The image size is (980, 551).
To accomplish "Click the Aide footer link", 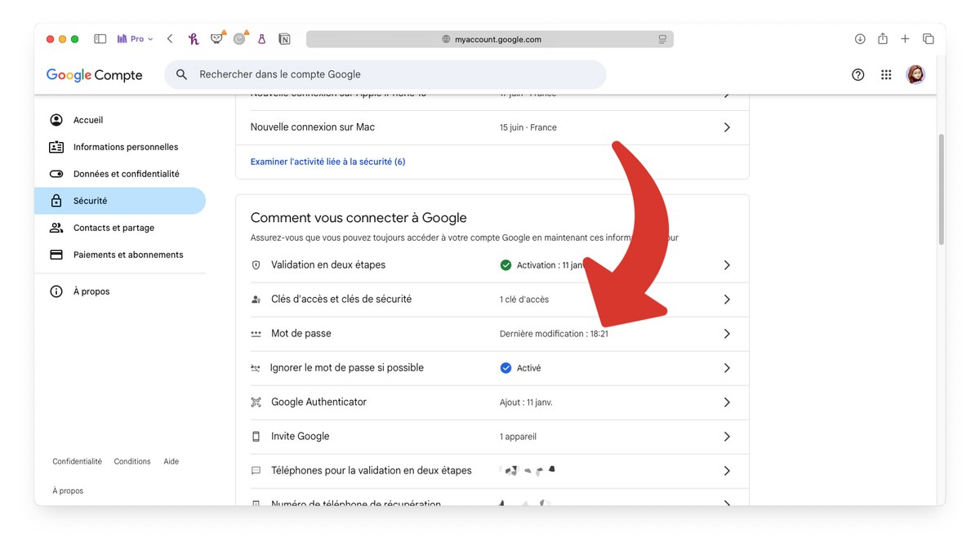I will point(171,461).
